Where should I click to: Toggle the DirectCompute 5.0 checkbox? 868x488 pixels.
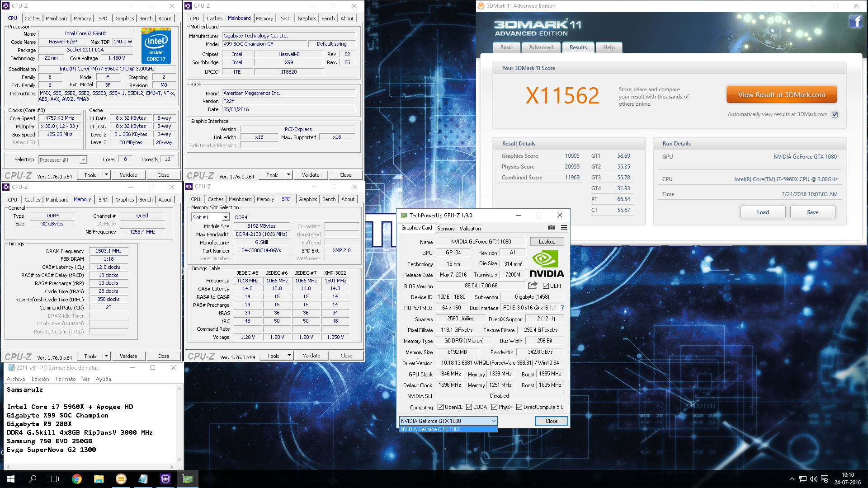tap(519, 407)
